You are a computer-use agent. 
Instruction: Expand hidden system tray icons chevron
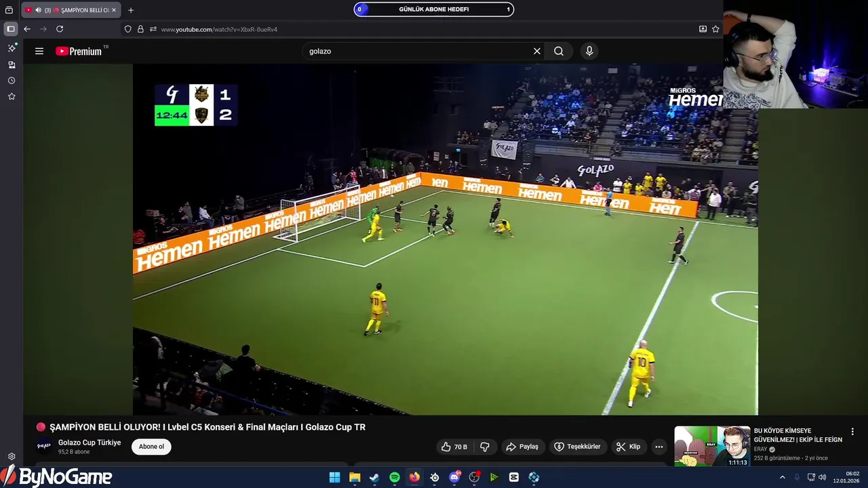pyautogui.click(x=782, y=477)
